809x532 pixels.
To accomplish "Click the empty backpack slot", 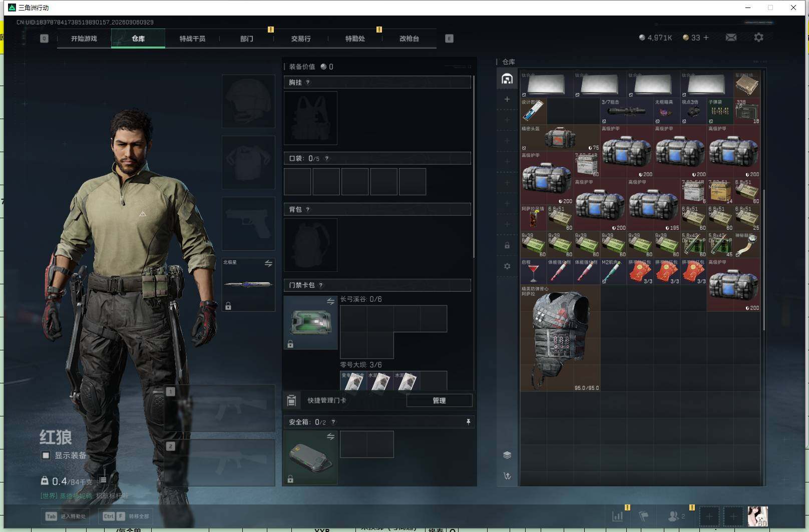I will [310, 245].
